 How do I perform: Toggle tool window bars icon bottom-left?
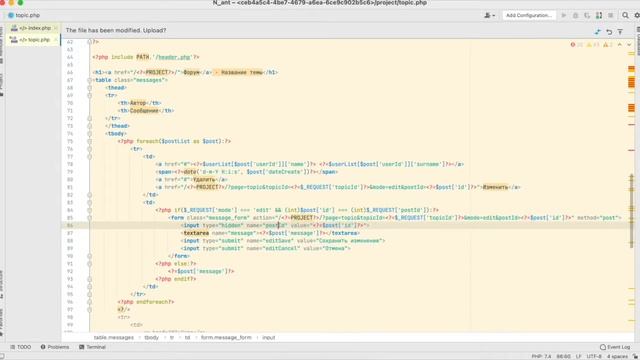click(2, 356)
